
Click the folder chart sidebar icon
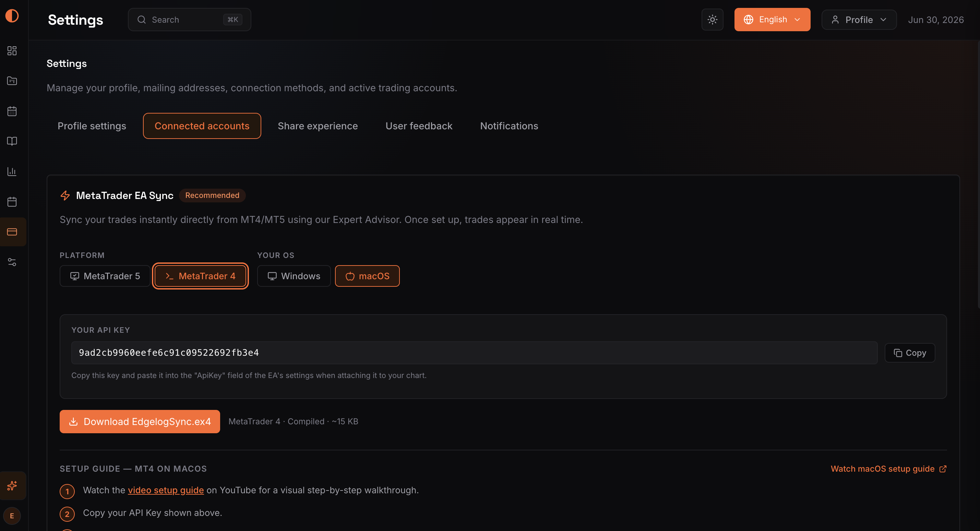point(12,81)
